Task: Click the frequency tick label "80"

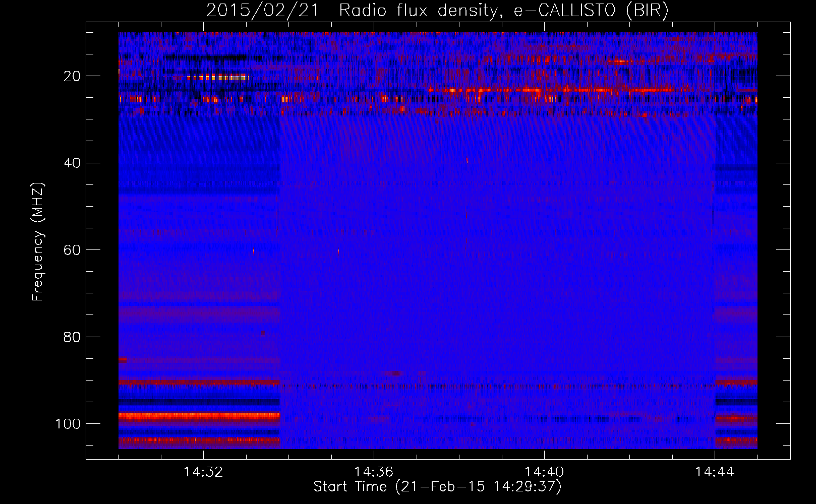Action: (x=72, y=337)
